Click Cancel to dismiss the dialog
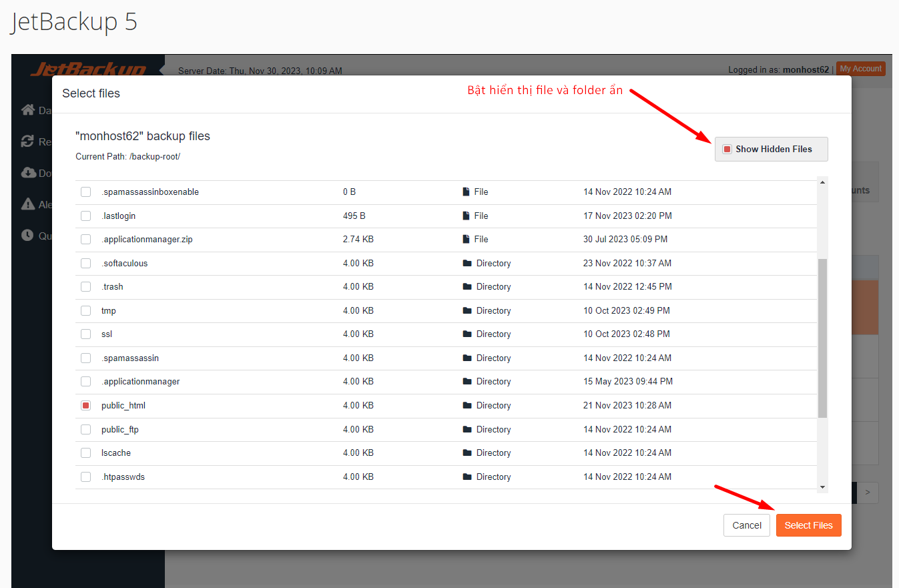Viewport: 899px width, 588px height. tap(747, 525)
